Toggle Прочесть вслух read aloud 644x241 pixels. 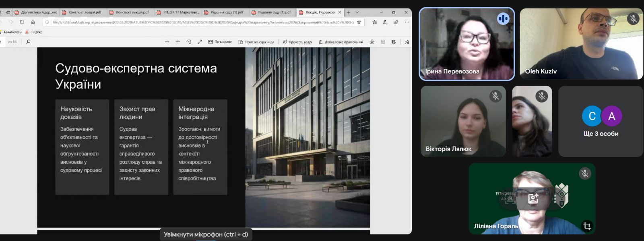point(297,42)
